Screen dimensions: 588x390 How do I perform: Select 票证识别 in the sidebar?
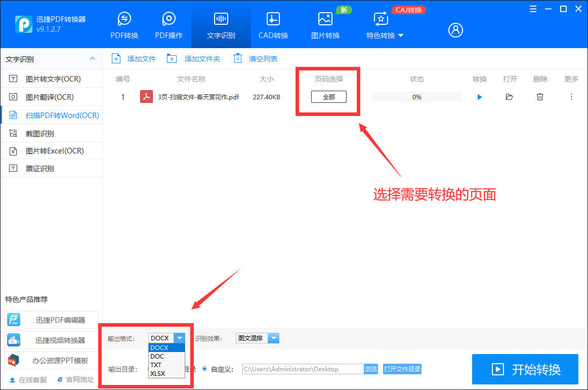pyautogui.click(x=52, y=169)
